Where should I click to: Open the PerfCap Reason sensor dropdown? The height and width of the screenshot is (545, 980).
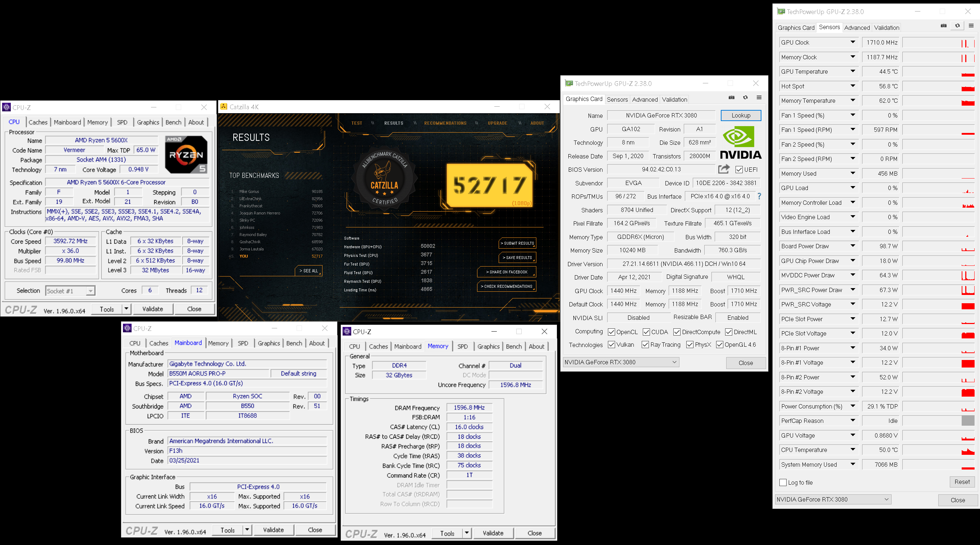tap(853, 420)
